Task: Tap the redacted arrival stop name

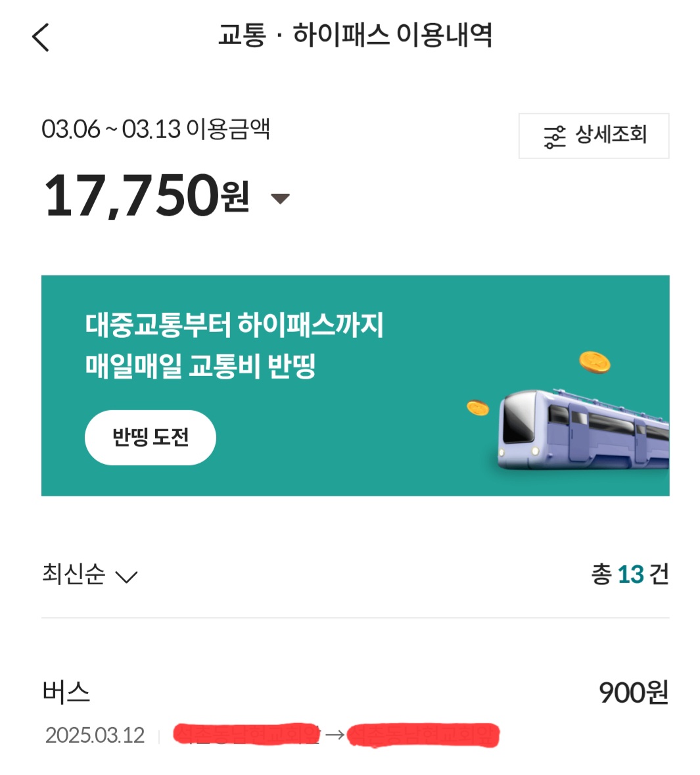Action: coord(423,734)
